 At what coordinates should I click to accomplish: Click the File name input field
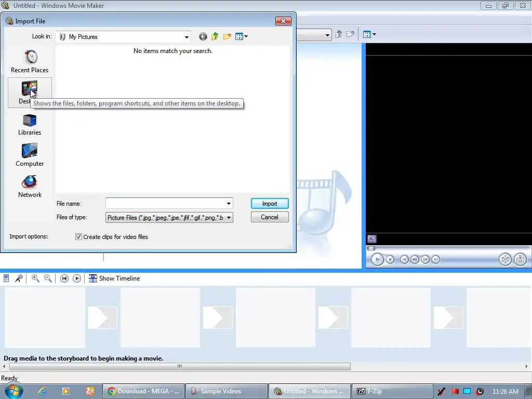tap(166, 203)
